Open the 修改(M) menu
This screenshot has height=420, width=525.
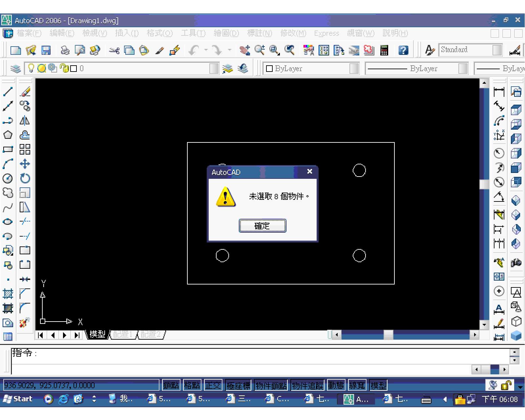coord(293,33)
